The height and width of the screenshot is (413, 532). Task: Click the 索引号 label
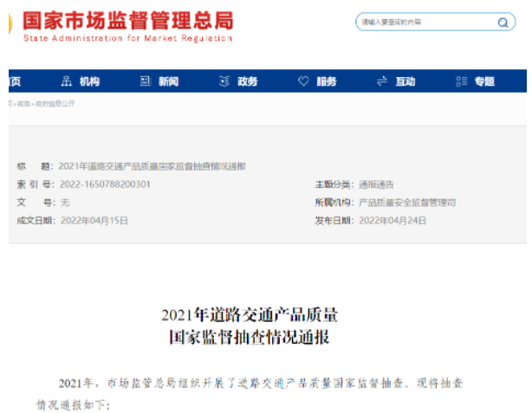(34, 184)
